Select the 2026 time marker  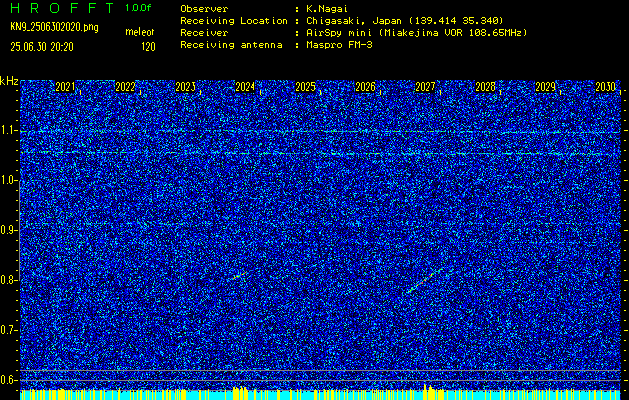pyautogui.click(x=365, y=87)
